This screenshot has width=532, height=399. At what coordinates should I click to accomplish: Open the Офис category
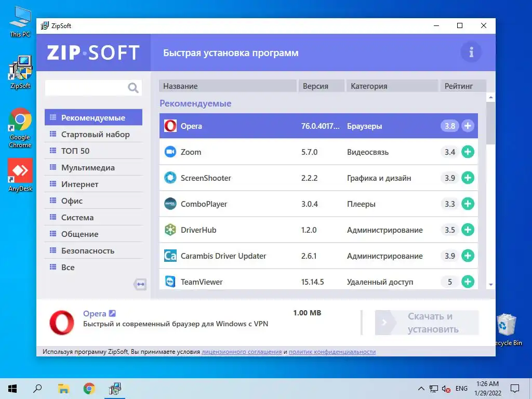(94, 201)
